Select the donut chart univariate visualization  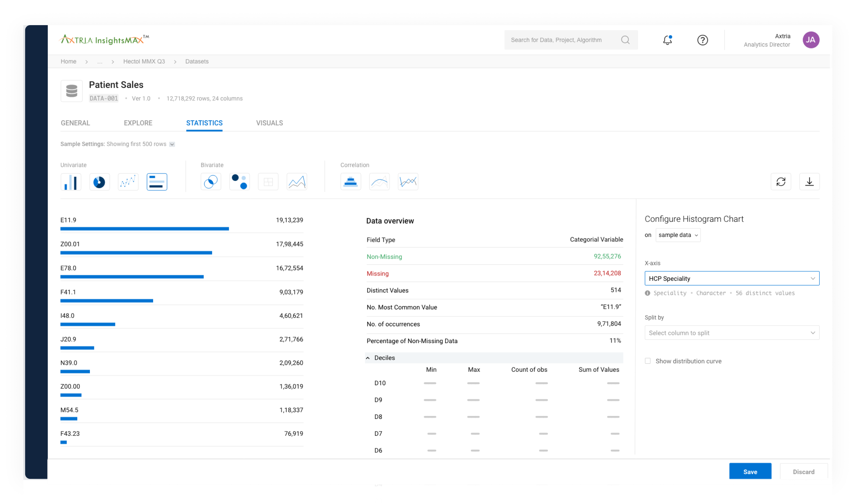coord(99,182)
